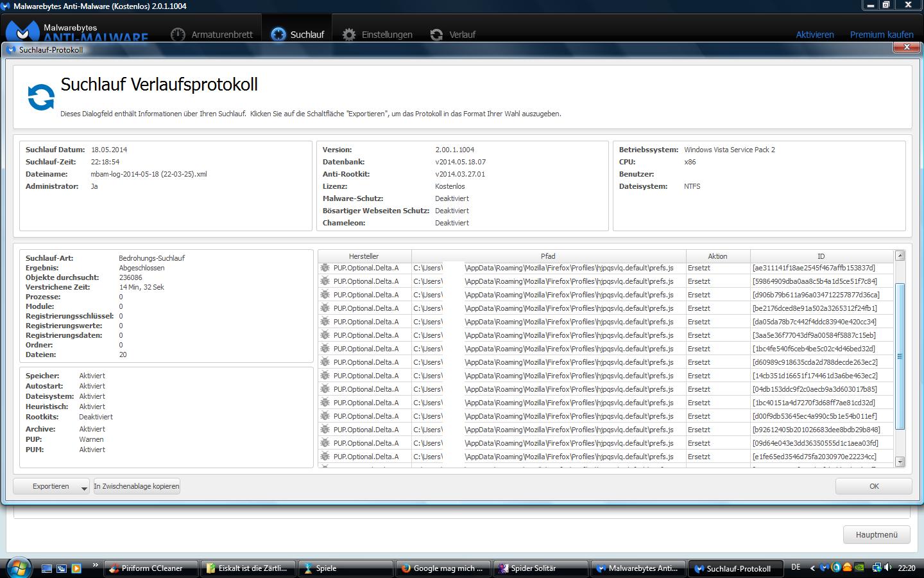Click gear icon of row with ID 1bc40151a4d7270
Viewport: 924px width, 578px height.
[325, 403]
